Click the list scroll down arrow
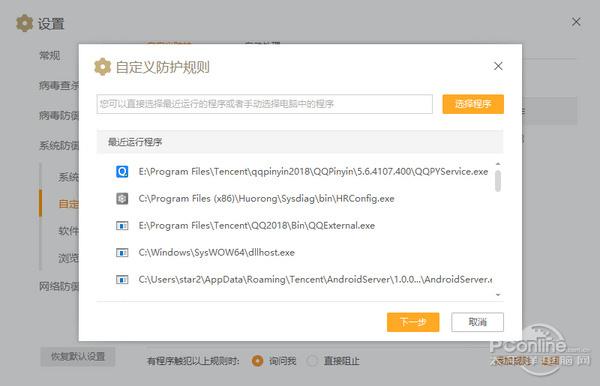 [x=498, y=295]
